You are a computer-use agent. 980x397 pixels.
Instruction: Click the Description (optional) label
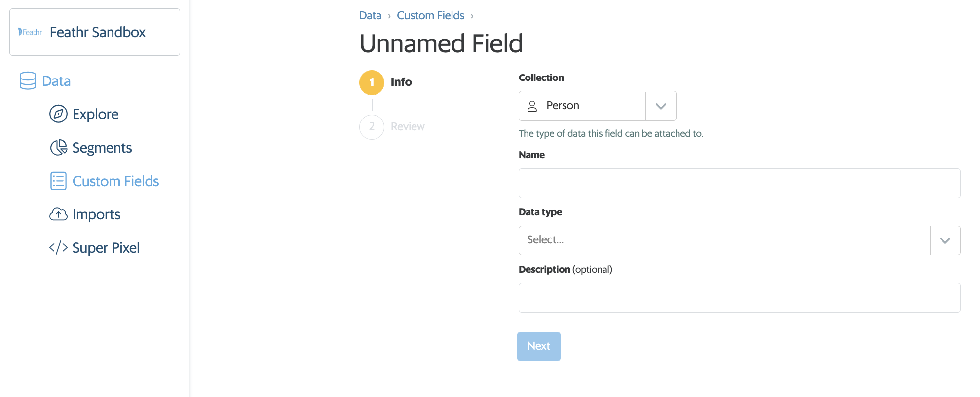click(565, 270)
